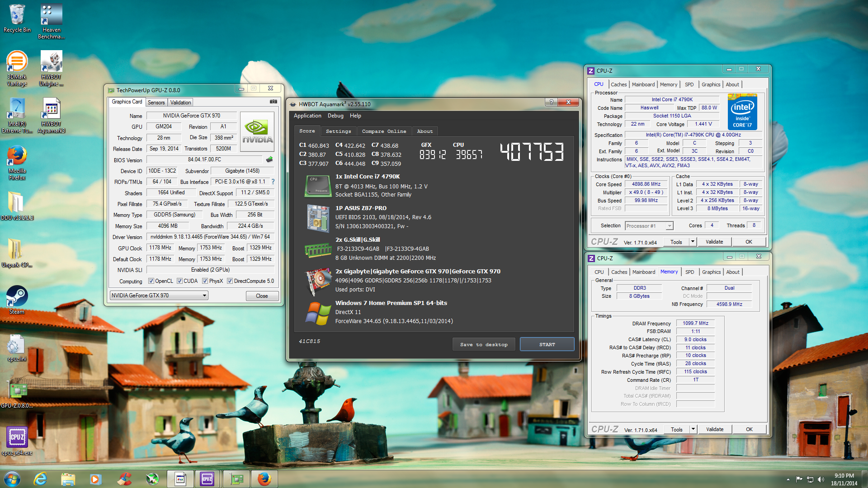Open Caches tab in upper CPU-Z window
This screenshot has height=488, width=868.
(x=618, y=84)
